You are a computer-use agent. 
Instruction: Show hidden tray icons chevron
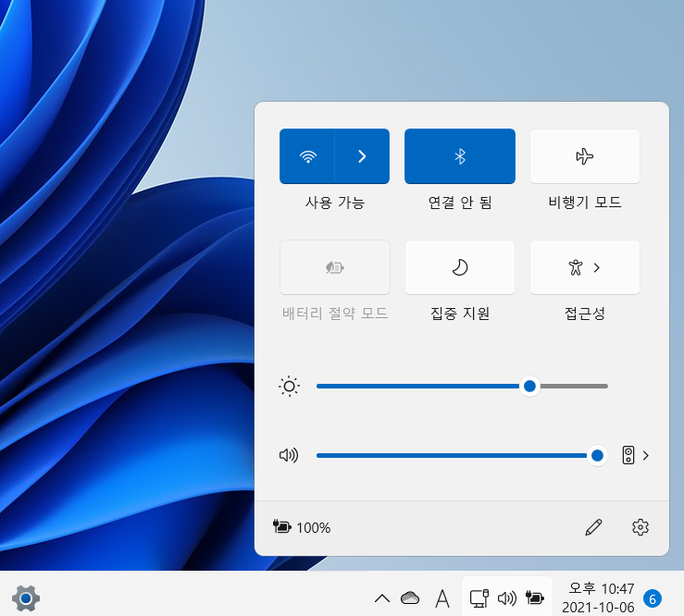coord(382,598)
